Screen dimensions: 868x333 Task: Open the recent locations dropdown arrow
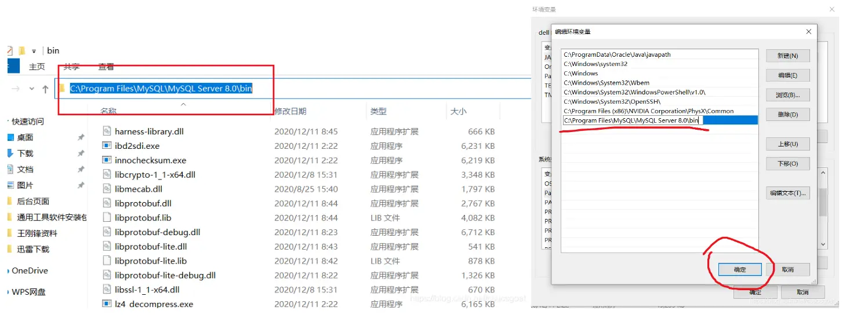tap(31, 89)
